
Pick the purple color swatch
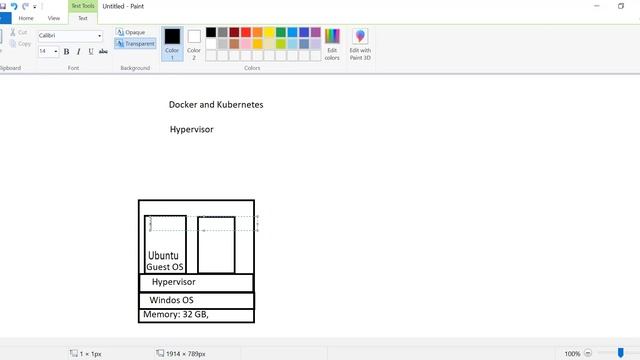click(316, 32)
